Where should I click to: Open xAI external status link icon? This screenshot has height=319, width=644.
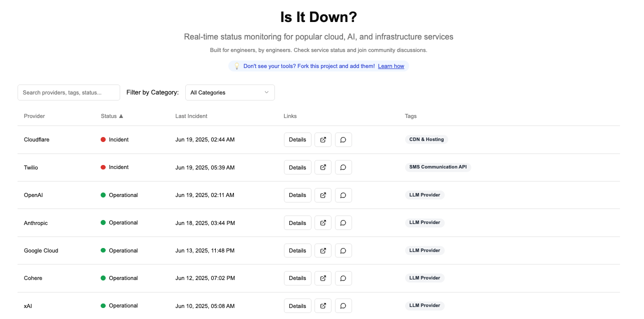(x=323, y=306)
